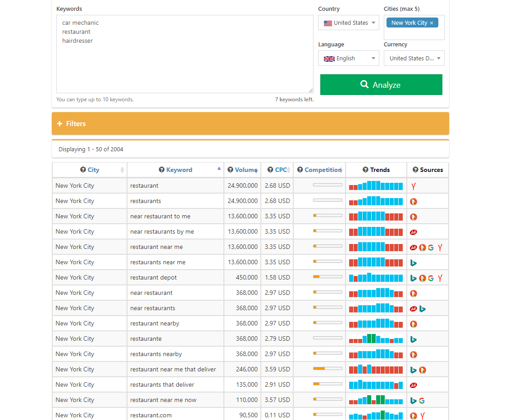Screen dimensions: 505x420
Task: Click the question mark icon beside Competition
Action: point(300,170)
